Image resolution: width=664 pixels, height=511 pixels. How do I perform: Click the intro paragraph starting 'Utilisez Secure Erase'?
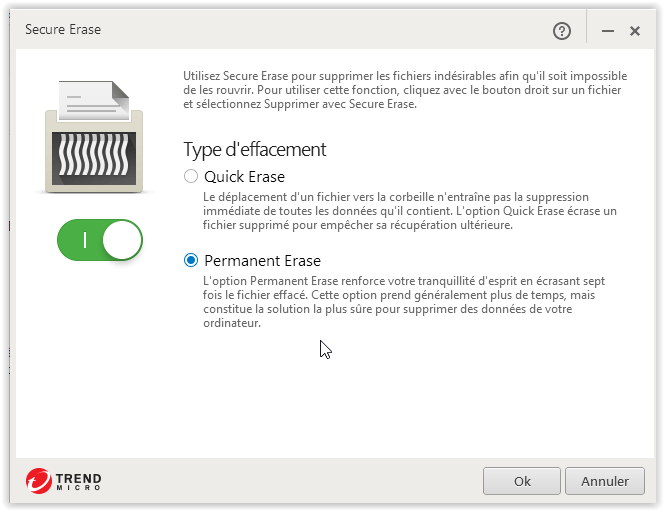405,90
